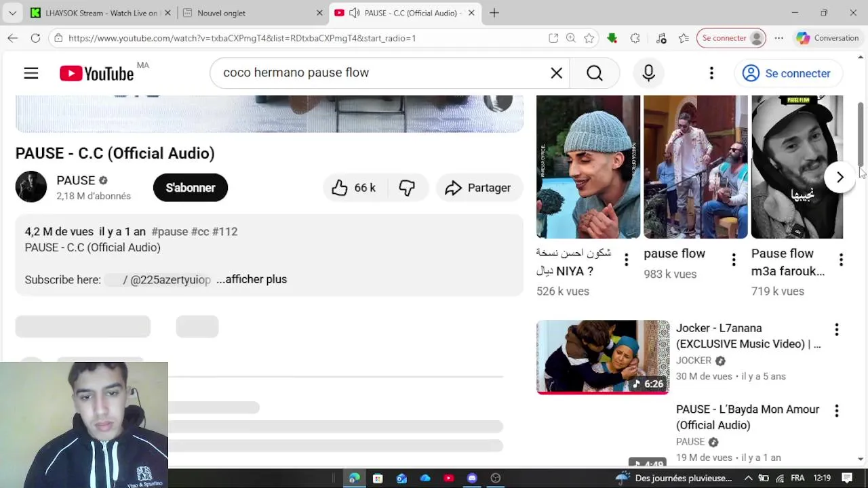Image resolution: width=868 pixels, height=488 pixels.
Task: Clear the search box text
Action: 556,73
